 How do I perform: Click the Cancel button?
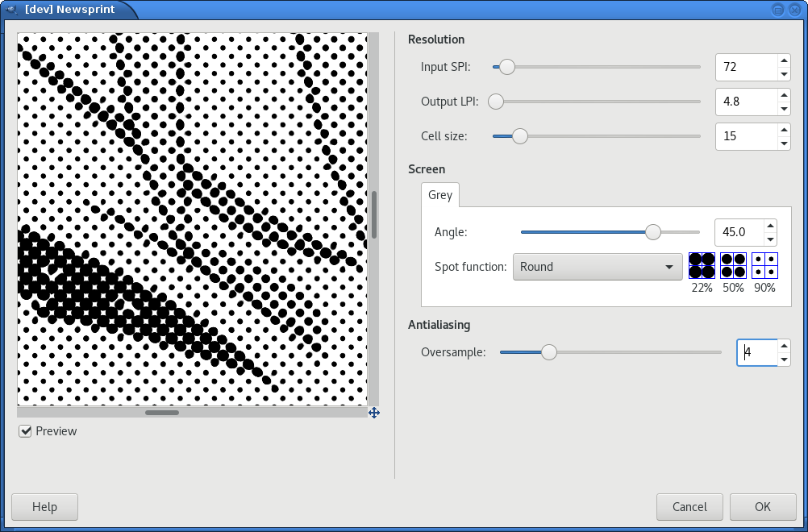689,507
